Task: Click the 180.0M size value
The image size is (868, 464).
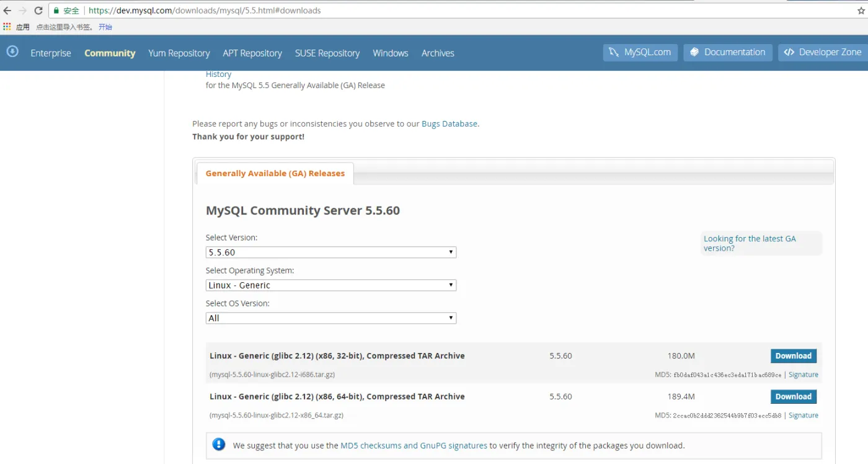Action: click(681, 356)
